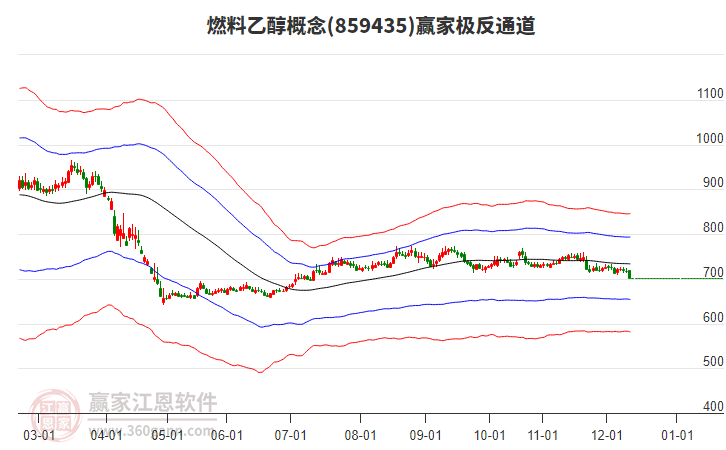Click the 600 price axis label
726x450 pixels.
[x=713, y=317]
